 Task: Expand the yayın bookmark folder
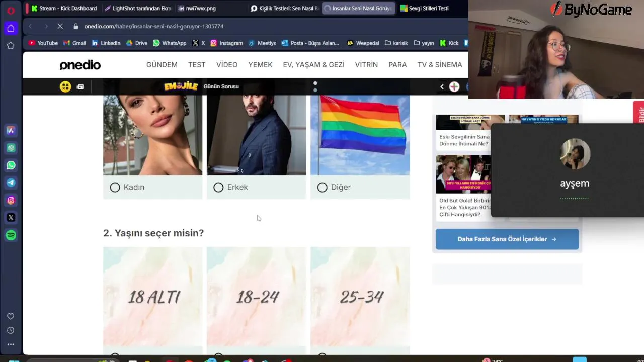tap(424, 43)
